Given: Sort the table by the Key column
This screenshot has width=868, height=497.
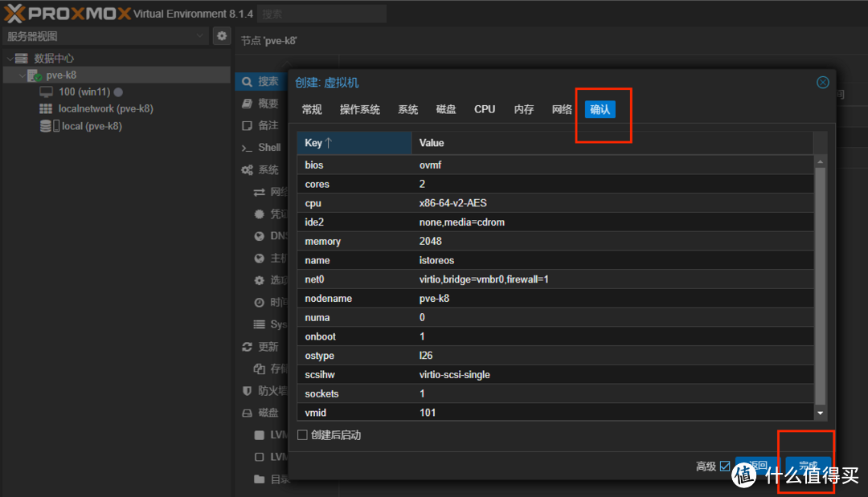Looking at the screenshot, I should tap(354, 143).
